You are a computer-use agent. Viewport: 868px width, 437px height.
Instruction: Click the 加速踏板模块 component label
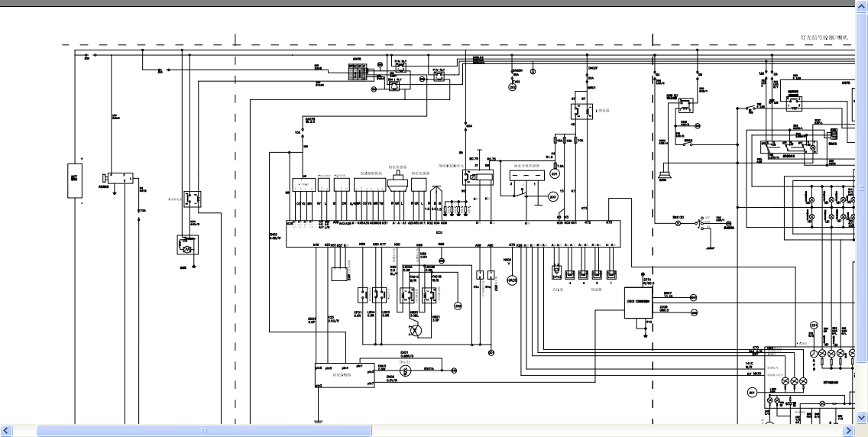[371, 173]
